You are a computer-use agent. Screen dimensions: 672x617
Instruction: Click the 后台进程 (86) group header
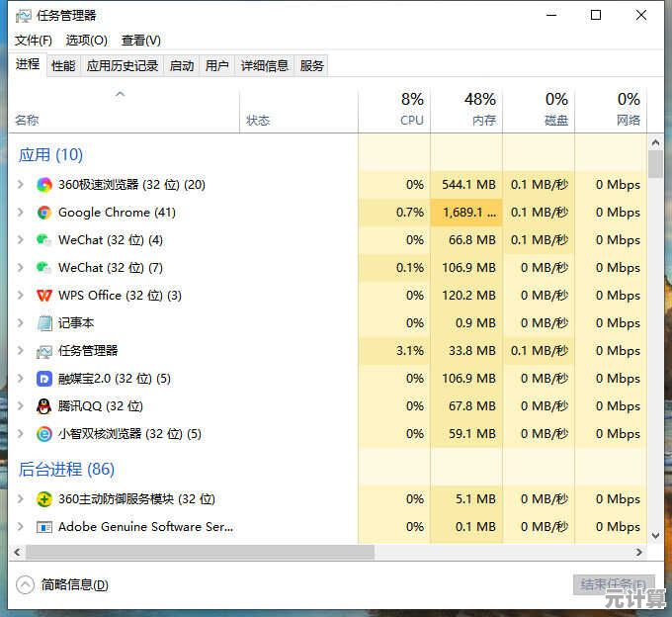point(66,469)
